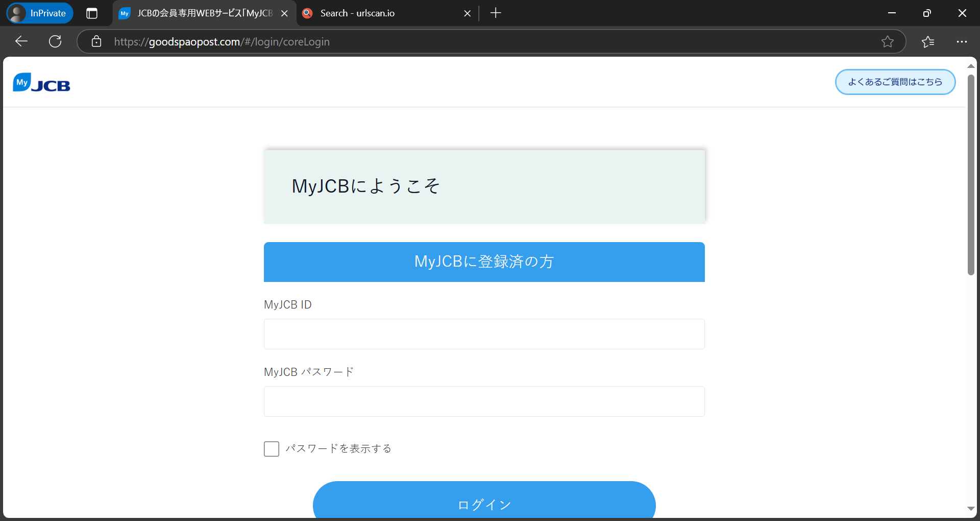Refresh the page
Image resolution: width=980 pixels, height=521 pixels.
coord(55,41)
